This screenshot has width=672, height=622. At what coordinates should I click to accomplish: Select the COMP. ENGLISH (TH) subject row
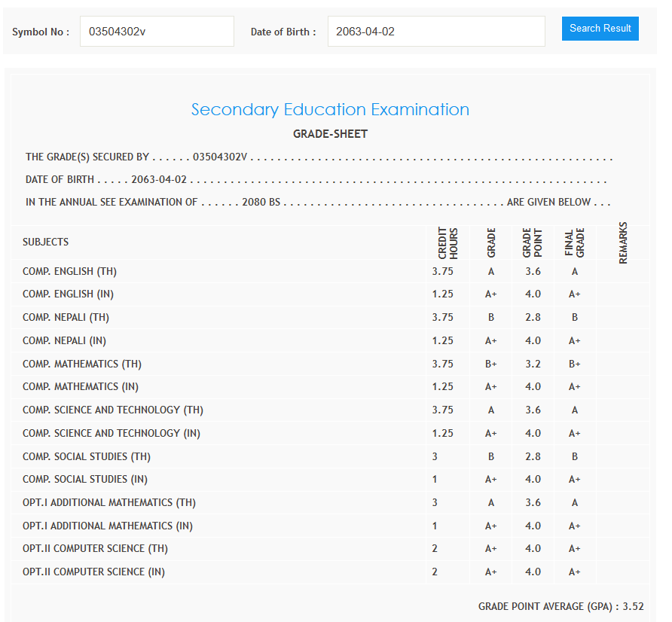coord(69,271)
